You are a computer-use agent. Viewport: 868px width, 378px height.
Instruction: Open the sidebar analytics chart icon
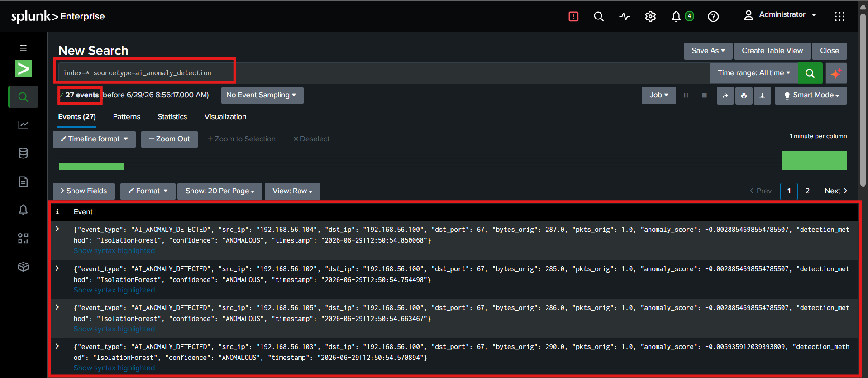pyautogui.click(x=24, y=125)
